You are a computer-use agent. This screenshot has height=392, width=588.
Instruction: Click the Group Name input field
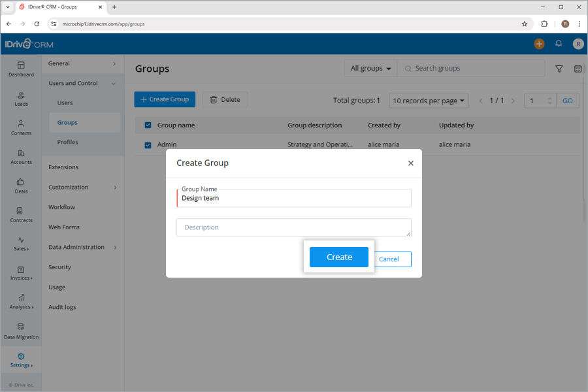click(x=293, y=197)
